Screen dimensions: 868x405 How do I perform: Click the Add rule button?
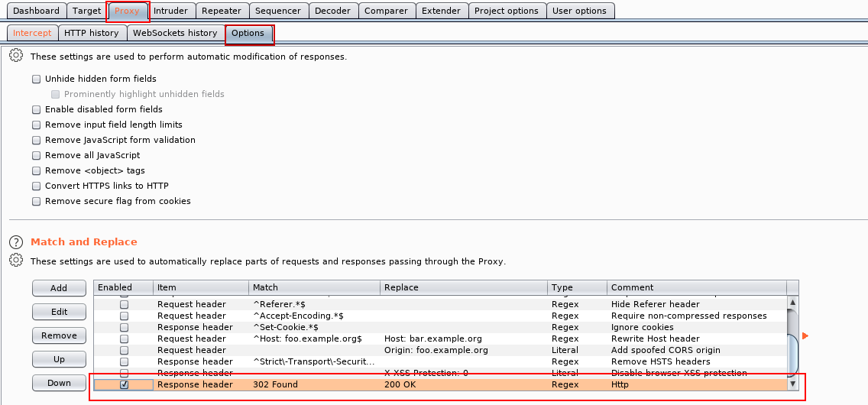(x=59, y=288)
